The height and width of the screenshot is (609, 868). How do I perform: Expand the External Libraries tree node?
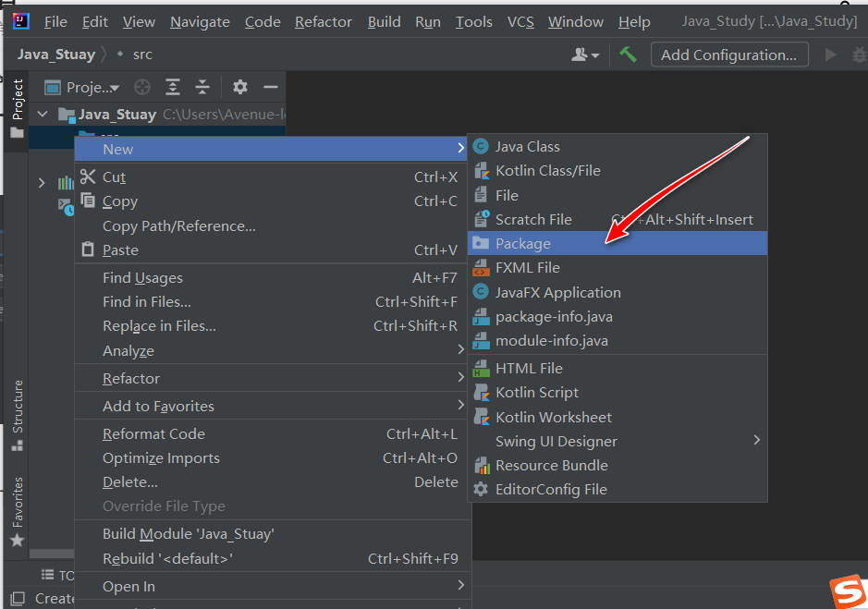(x=43, y=183)
